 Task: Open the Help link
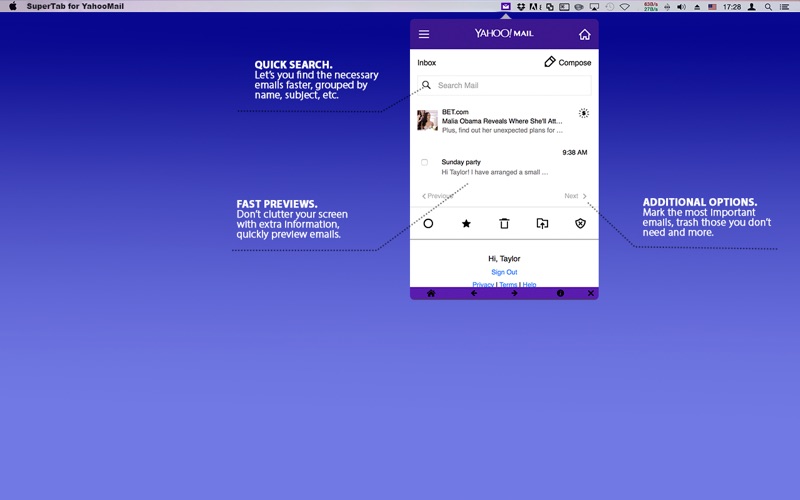click(529, 284)
